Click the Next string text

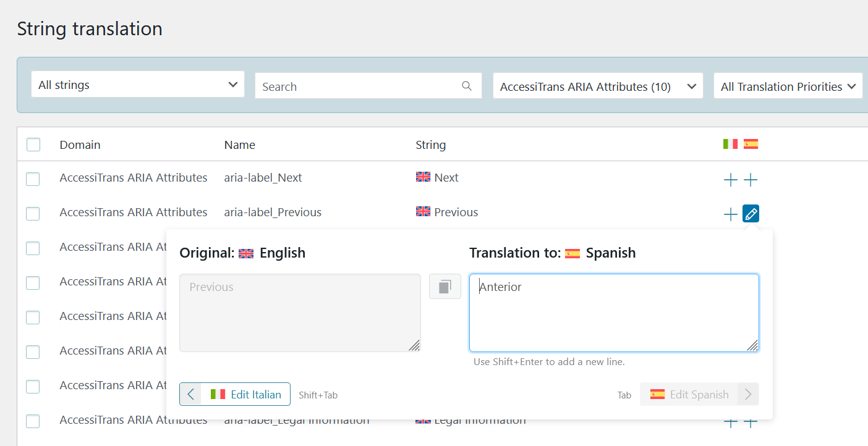click(446, 177)
